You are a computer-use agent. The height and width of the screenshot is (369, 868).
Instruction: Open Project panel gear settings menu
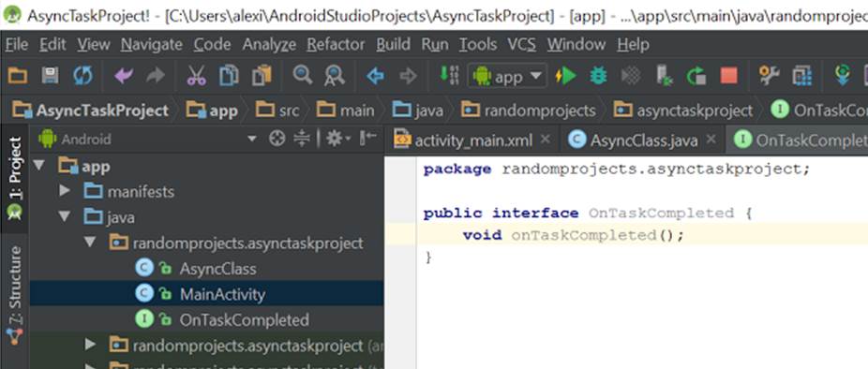[337, 139]
